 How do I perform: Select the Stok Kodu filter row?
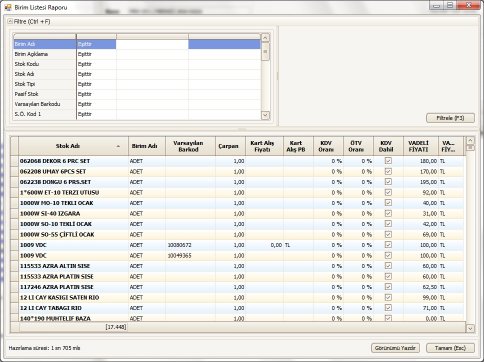pos(137,64)
